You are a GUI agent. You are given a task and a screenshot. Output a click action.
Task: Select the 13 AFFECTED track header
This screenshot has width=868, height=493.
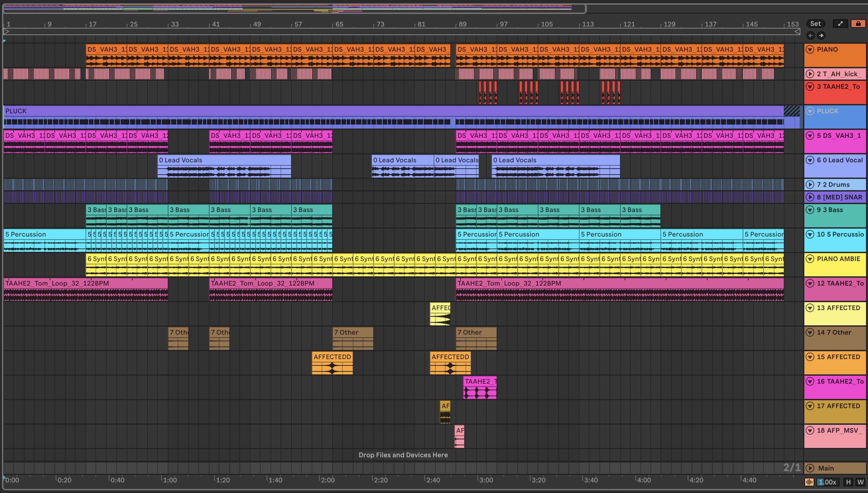pyautogui.click(x=838, y=308)
